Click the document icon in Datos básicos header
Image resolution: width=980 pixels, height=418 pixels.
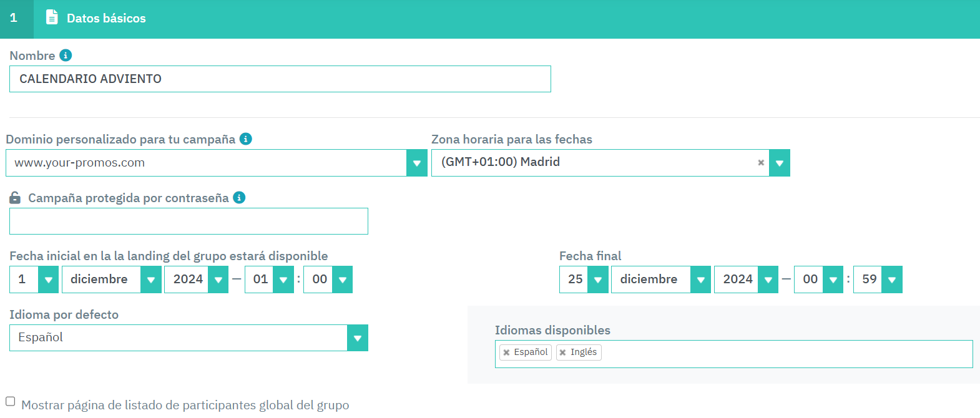(52, 18)
